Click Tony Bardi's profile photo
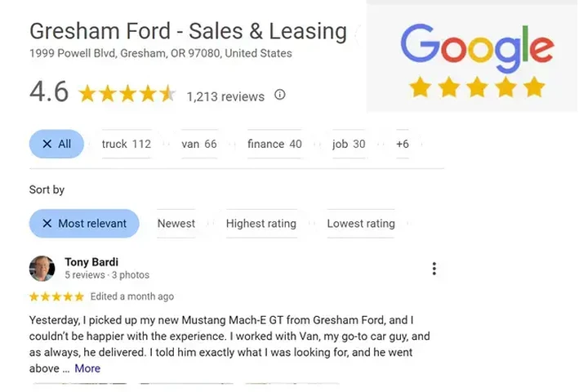The image size is (588, 392). point(42,269)
